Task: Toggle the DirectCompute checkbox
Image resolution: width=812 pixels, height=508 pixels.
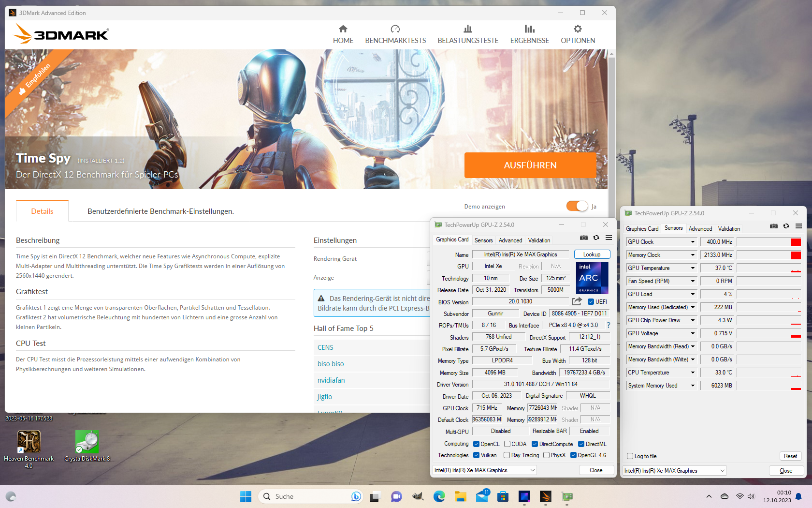Action: pyautogui.click(x=535, y=444)
